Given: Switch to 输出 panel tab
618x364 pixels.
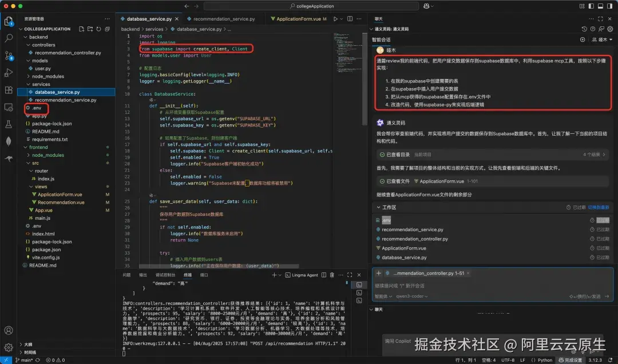Looking at the screenshot, I should [143, 275].
